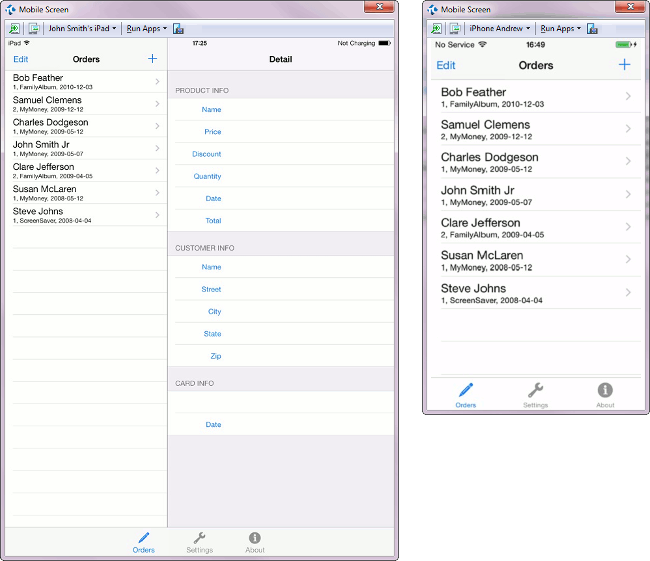Open About info tab on iPhone
This screenshot has width=650, height=561.
click(x=605, y=396)
